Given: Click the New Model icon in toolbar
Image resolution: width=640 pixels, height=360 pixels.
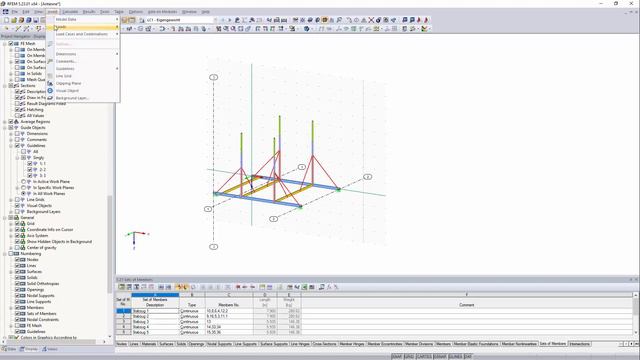Looking at the screenshot, I should tap(6, 20).
